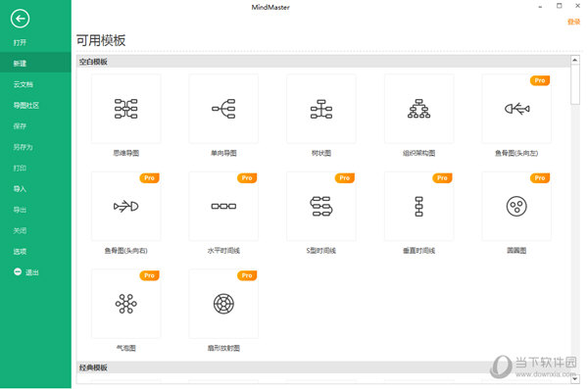Select the 垂直时间线 vertical timeline icon
Image resolution: width=588 pixels, height=389 pixels.
coord(418,207)
